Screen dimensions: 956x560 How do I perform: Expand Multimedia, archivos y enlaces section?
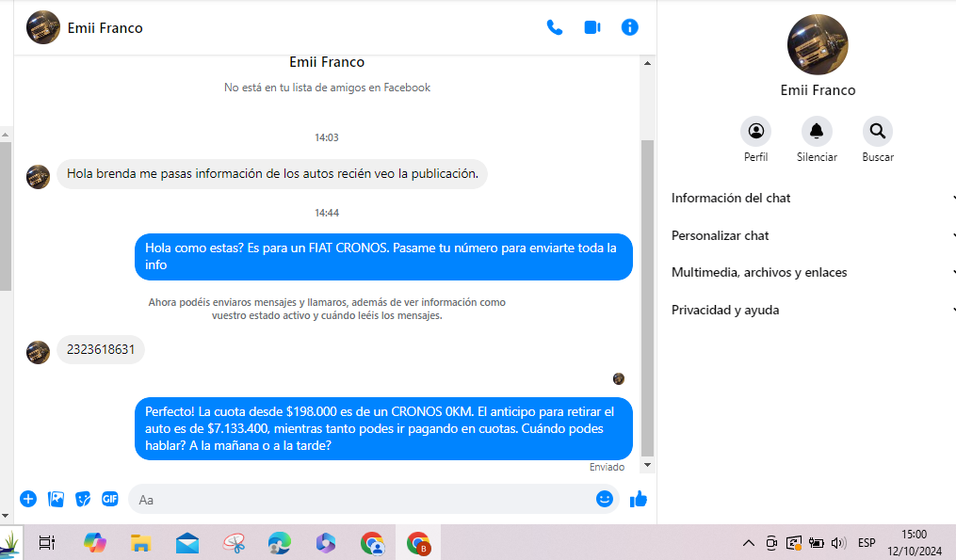[814, 272]
